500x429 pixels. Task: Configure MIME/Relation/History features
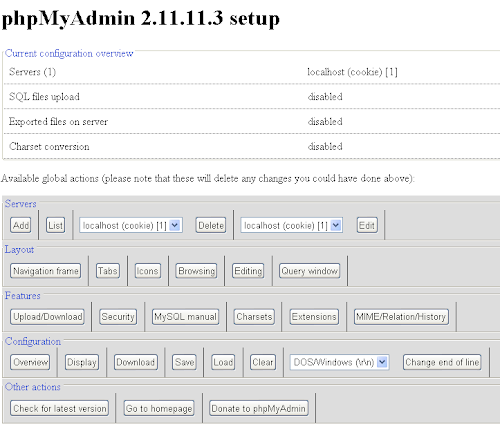click(x=401, y=317)
